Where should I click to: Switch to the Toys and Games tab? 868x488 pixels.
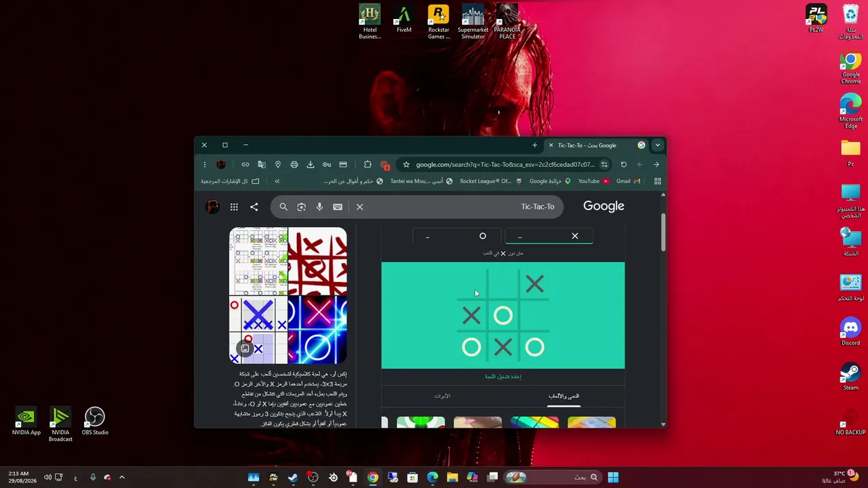564,396
